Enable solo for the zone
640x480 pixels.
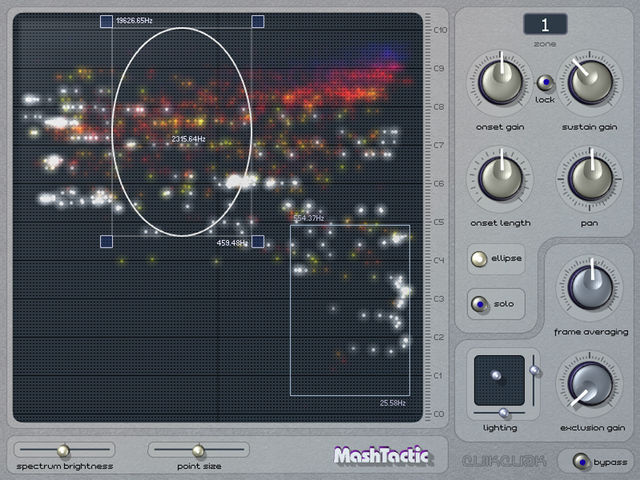(479, 304)
